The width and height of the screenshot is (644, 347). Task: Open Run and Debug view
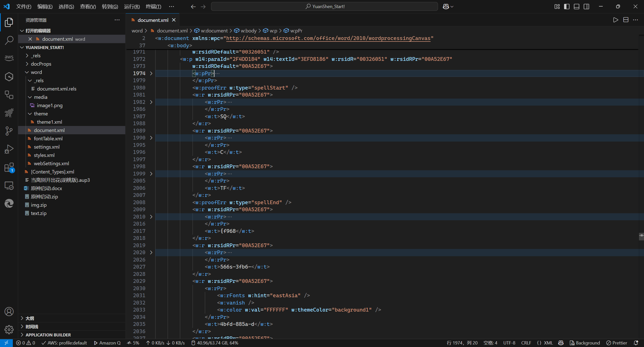[x=9, y=149]
